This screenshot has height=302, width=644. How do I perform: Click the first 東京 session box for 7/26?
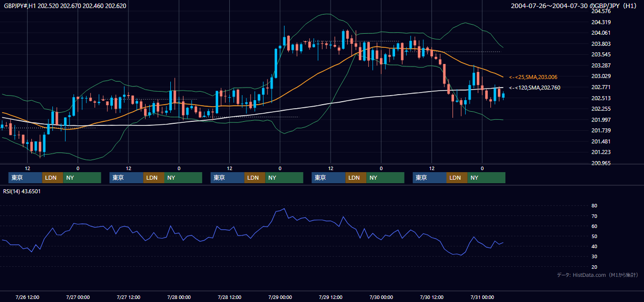click(x=25, y=178)
